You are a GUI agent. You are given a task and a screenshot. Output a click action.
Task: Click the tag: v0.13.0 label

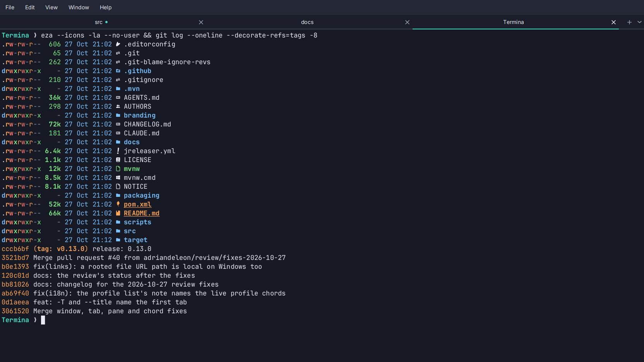[61, 249]
